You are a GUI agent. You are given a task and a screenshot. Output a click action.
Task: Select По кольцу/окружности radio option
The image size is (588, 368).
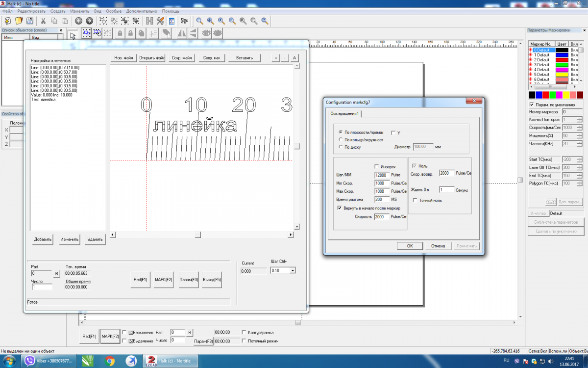pos(341,139)
